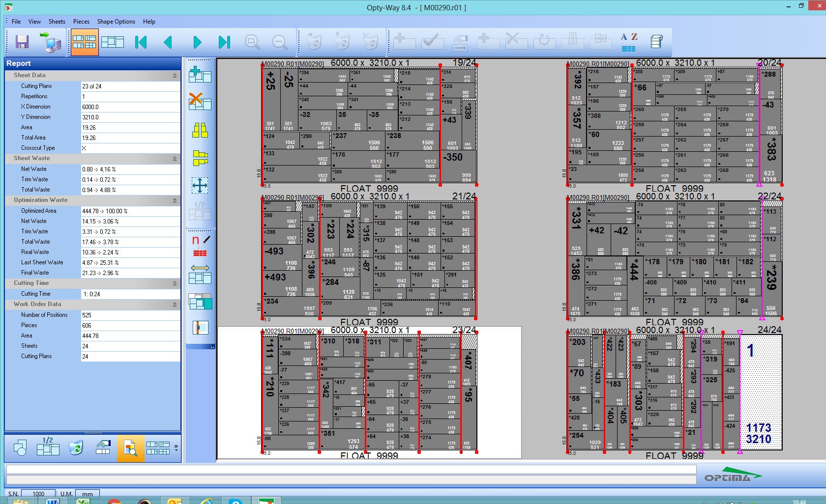The image size is (826, 504).
Task: Click the highlighted document preview magnifier icon
Action: [x=130, y=448]
